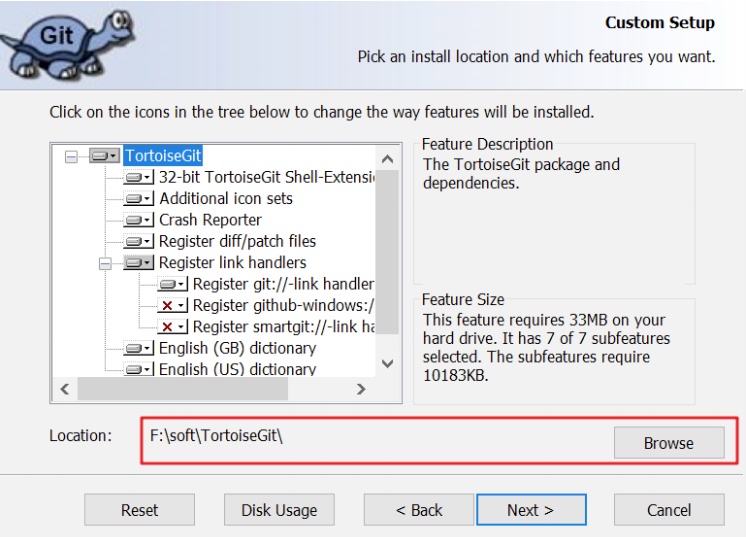Image resolution: width=746 pixels, height=537 pixels.
Task: Collapse the Register link handlers node
Action: pos(105,263)
